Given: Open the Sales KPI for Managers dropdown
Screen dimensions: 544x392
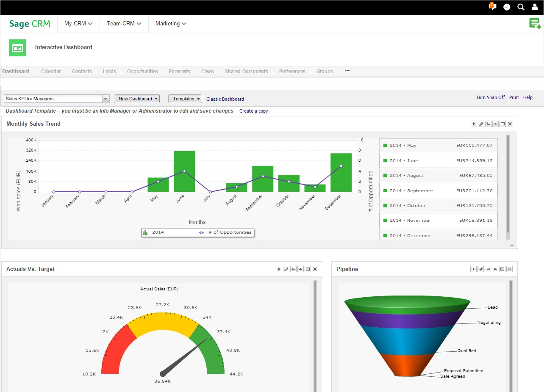Looking at the screenshot, I should tap(106, 99).
